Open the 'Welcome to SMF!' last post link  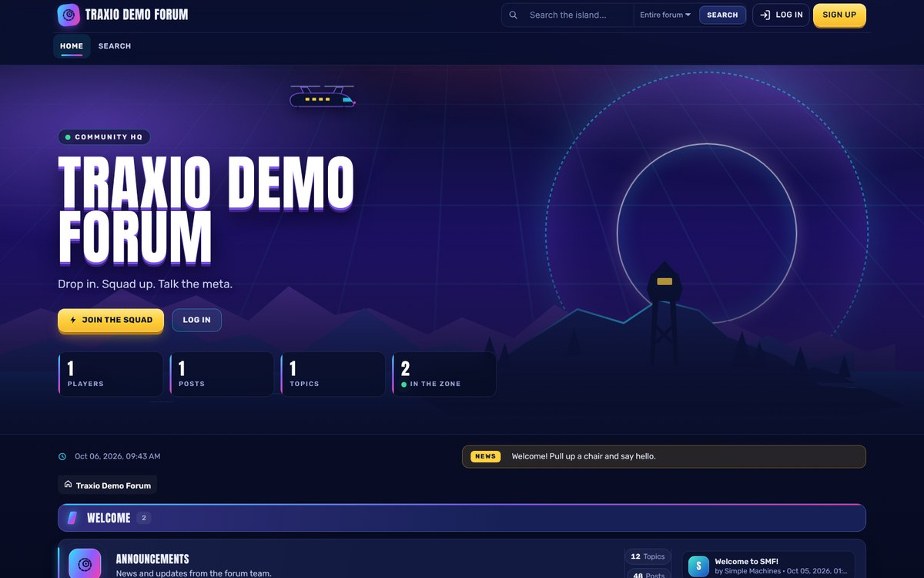[x=746, y=561]
